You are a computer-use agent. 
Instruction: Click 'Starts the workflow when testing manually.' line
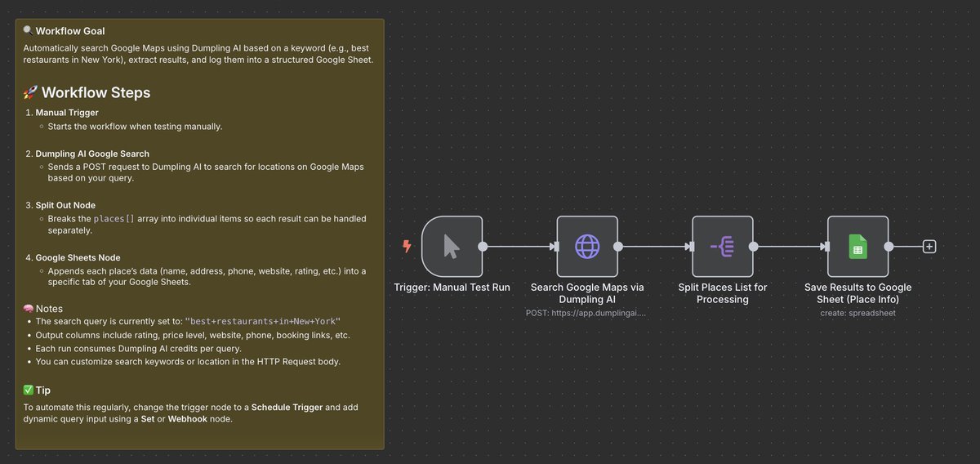(x=135, y=127)
